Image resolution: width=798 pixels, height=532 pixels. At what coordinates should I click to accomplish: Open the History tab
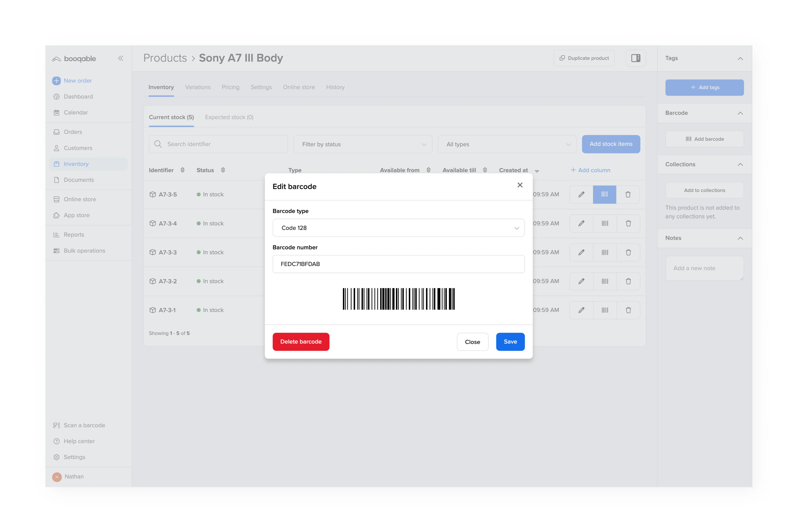(335, 87)
